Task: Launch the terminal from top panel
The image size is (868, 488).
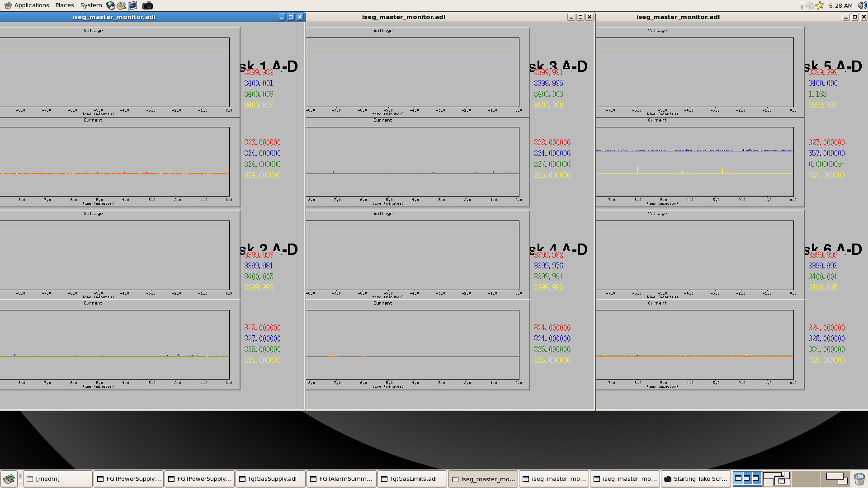Action: [132, 5]
